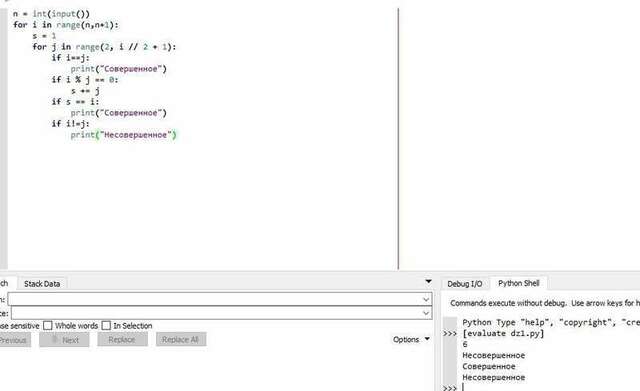Open the Options dropdown menu
The width and height of the screenshot is (640, 391).
tap(411, 340)
